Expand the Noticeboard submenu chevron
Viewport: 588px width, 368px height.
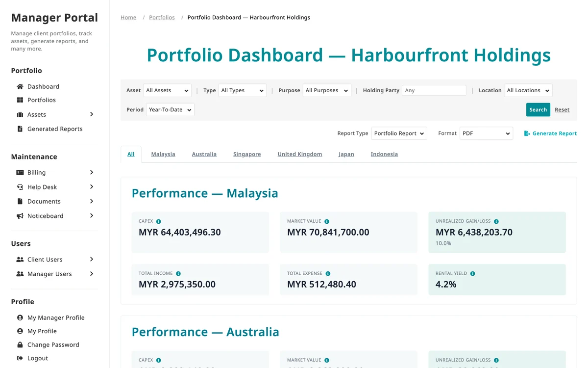click(x=92, y=216)
